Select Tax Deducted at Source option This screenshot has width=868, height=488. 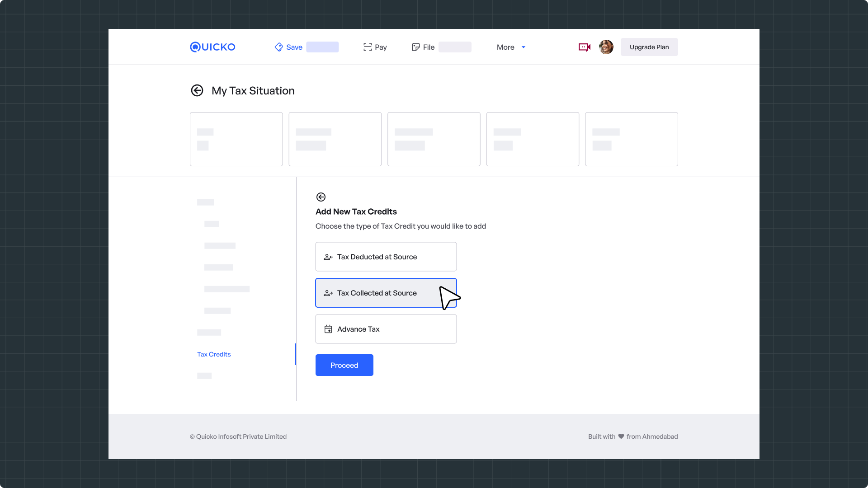pyautogui.click(x=386, y=257)
